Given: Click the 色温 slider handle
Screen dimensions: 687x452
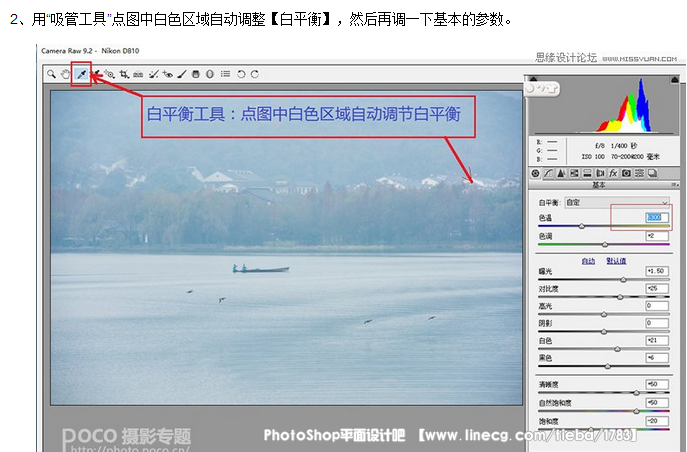Looking at the screenshot, I should point(582,226).
